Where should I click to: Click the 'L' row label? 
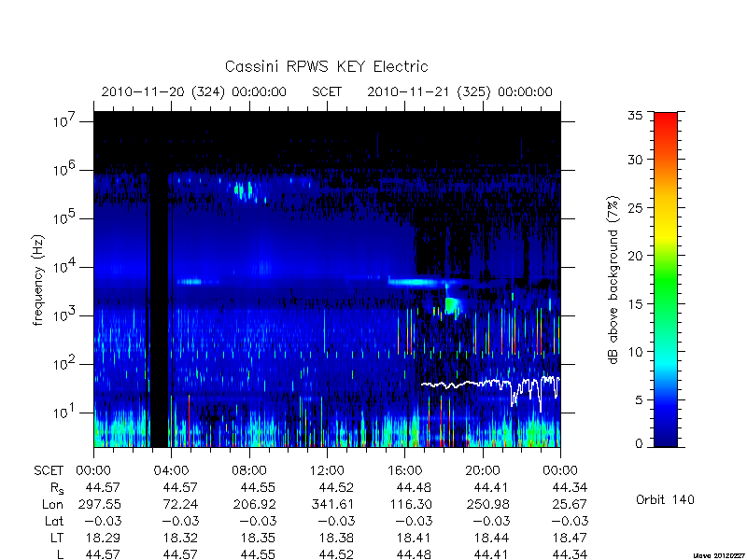pyautogui.click(x=61, y=554)
